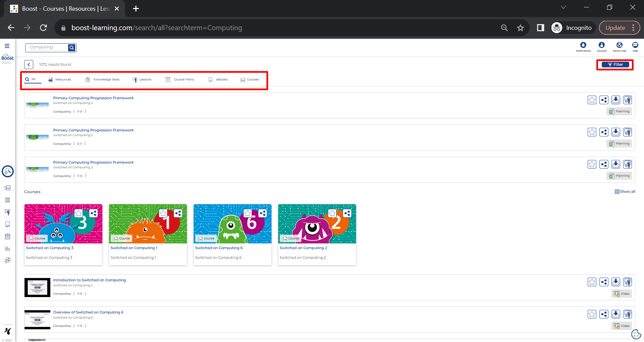Share the Introduction to Switched on Computing video
Screen dimensions: 644x342
pos(604,282)
